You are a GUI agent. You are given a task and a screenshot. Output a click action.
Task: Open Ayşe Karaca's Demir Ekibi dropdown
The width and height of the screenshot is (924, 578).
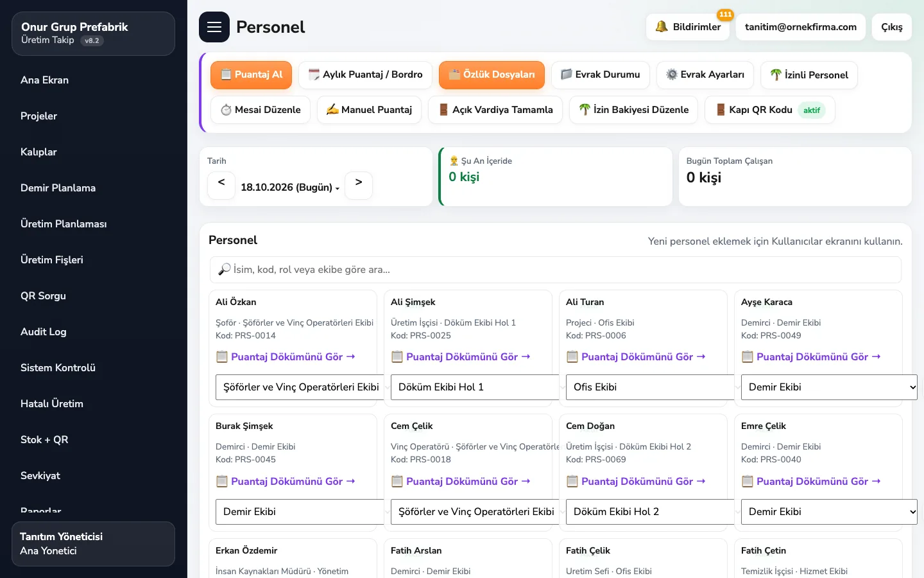pos(829,387)
